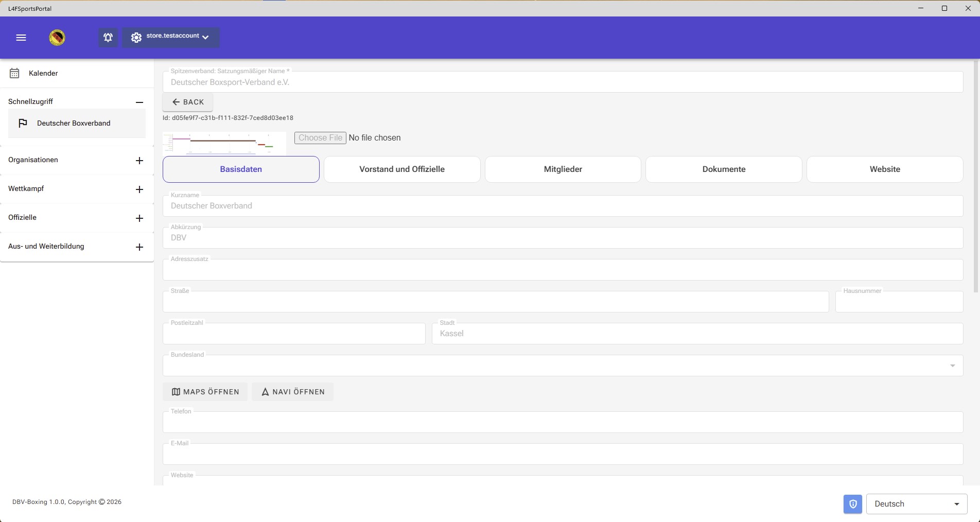Open the Vorstand und Offizielle tab

pyautogui.click(x=402, y=169)
